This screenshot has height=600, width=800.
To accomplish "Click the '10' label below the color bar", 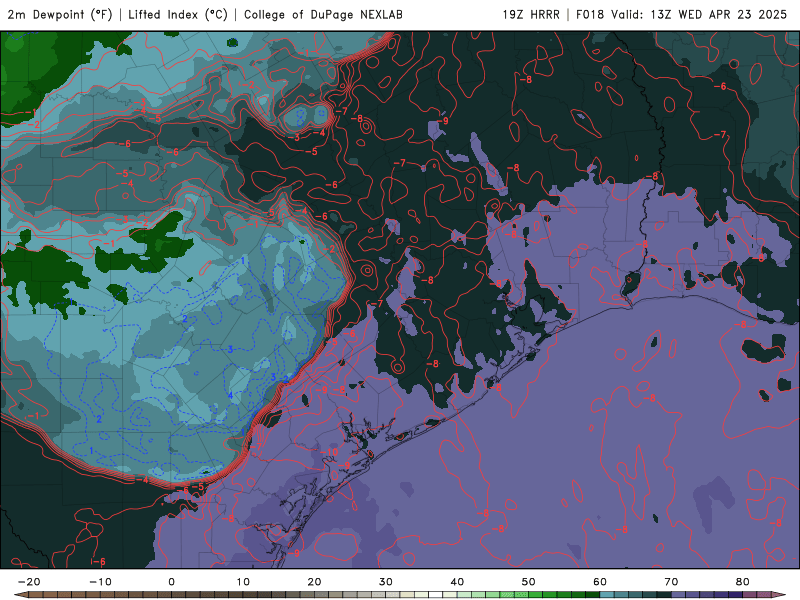I will [x=243, y=582].
